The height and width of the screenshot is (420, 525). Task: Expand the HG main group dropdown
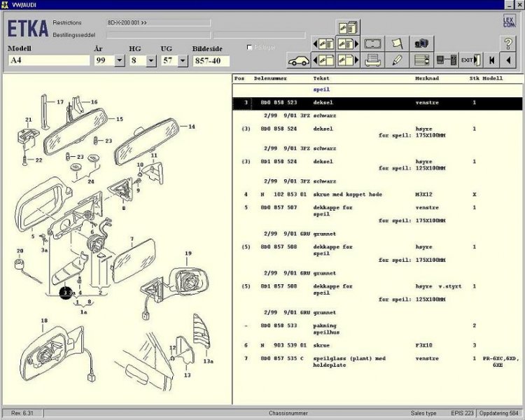pos(150,61)
